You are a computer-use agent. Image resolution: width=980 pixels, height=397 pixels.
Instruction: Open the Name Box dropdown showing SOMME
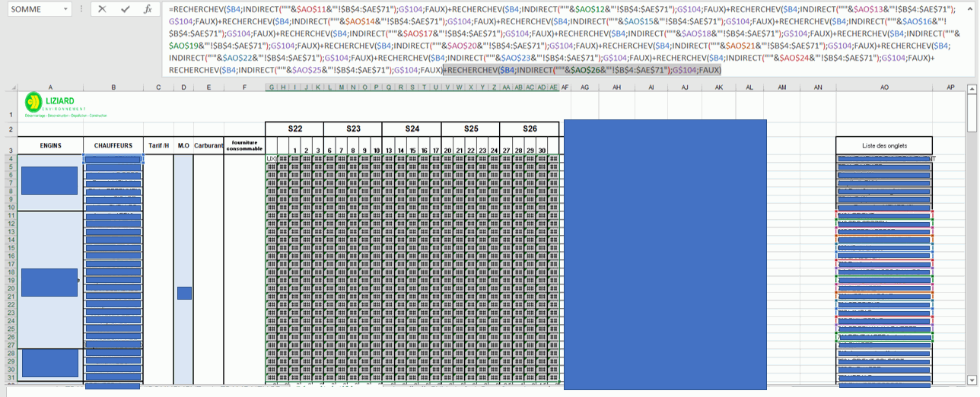click(x=65, y=10)
